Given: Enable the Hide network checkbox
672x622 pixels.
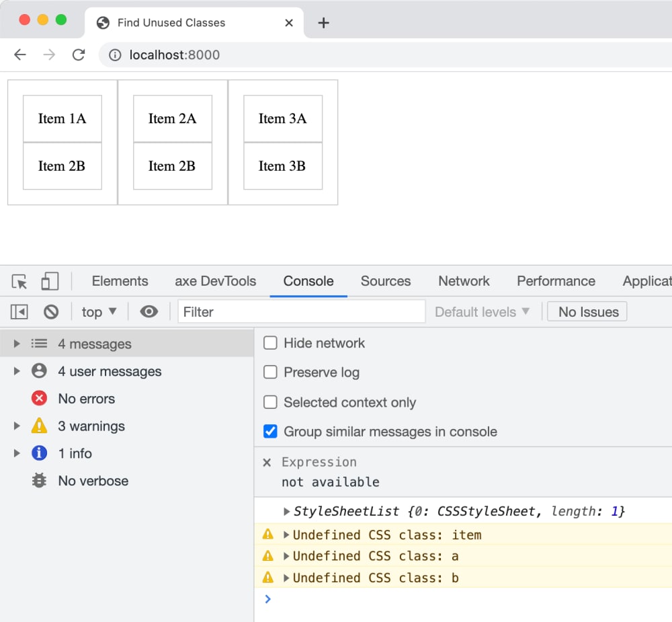Looking at the screenshot, I should 270,343.
